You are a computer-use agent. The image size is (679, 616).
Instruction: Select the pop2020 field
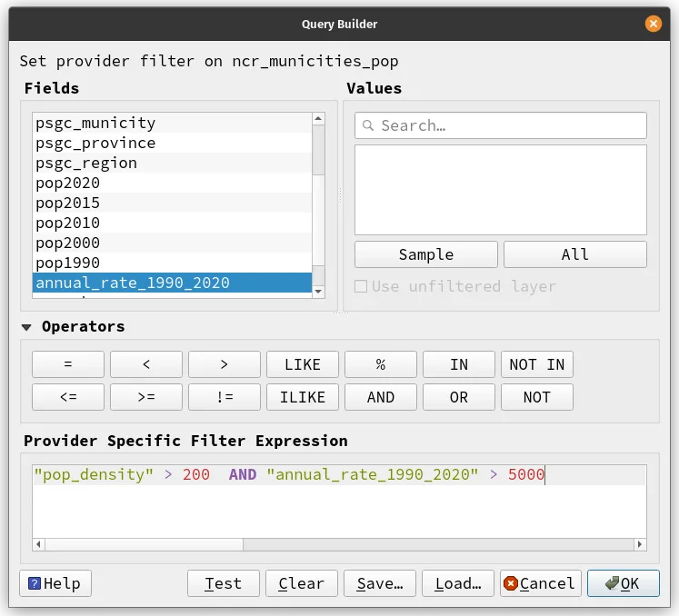point(67,183)
